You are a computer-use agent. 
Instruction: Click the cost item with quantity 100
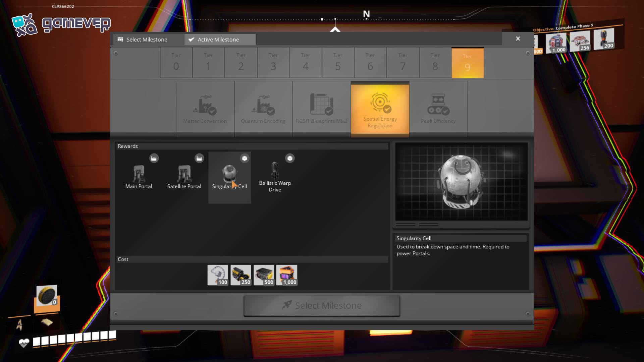pyautogui.click(x=218, y=275)
